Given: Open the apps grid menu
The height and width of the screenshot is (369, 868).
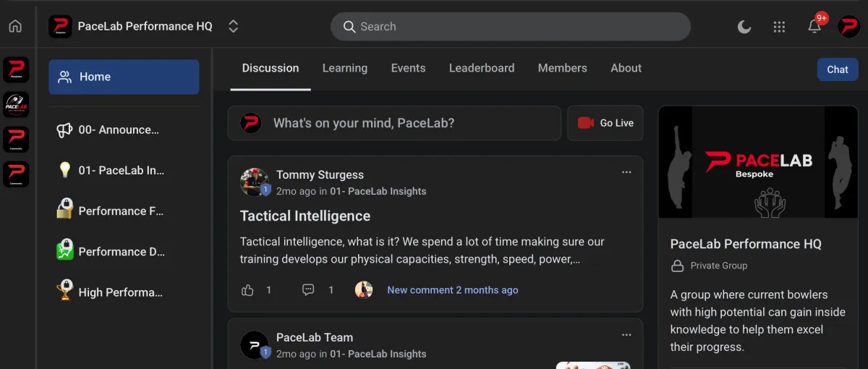Looking at the screenshot, I should click(x=779, y=27).
